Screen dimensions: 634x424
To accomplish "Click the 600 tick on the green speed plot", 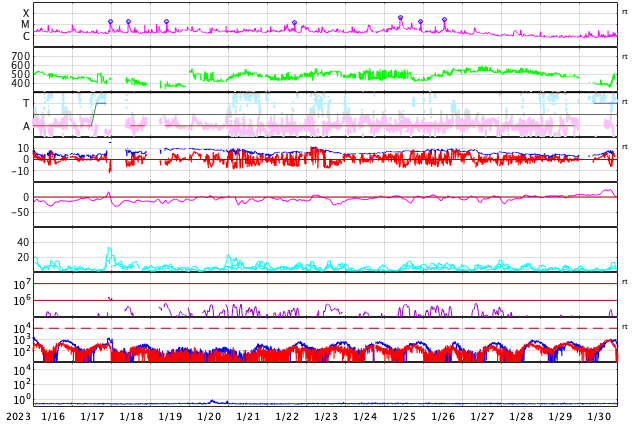I will click(x=21, y=65).
